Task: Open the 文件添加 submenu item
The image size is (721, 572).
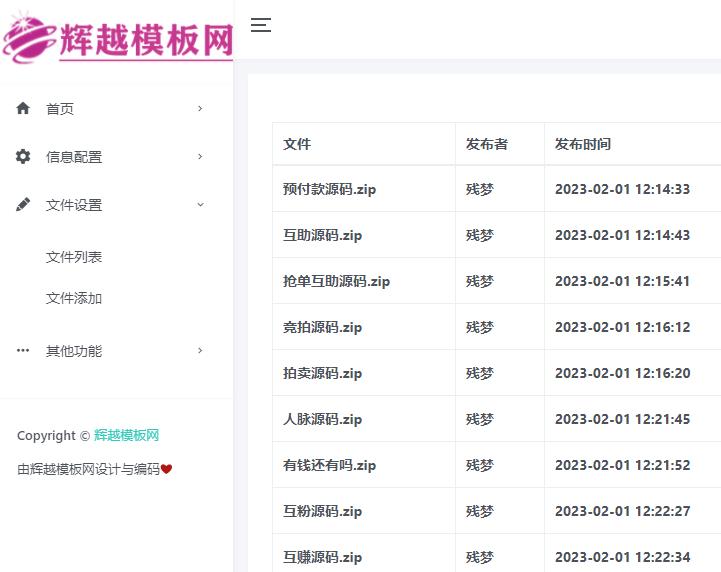Action: point(74,298)
